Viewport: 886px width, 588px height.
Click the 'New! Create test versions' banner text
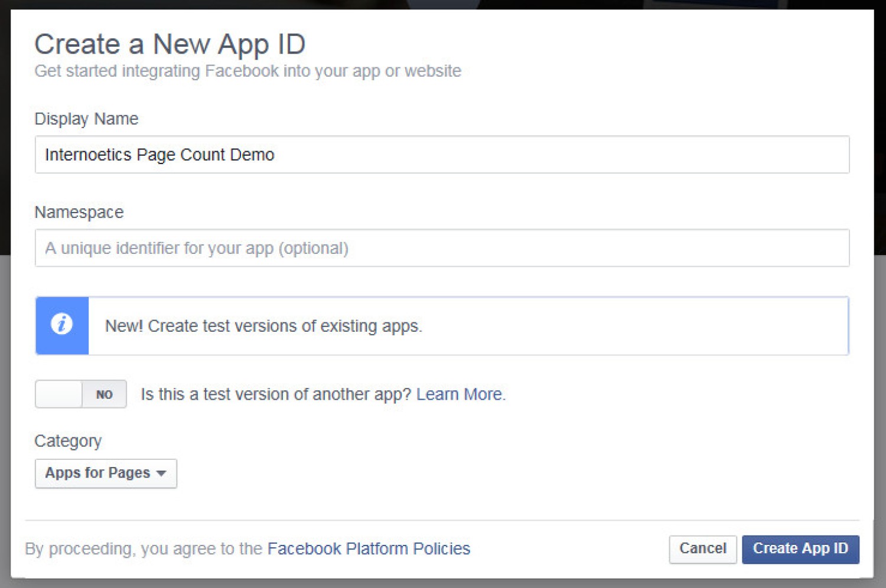pos(263,326)
